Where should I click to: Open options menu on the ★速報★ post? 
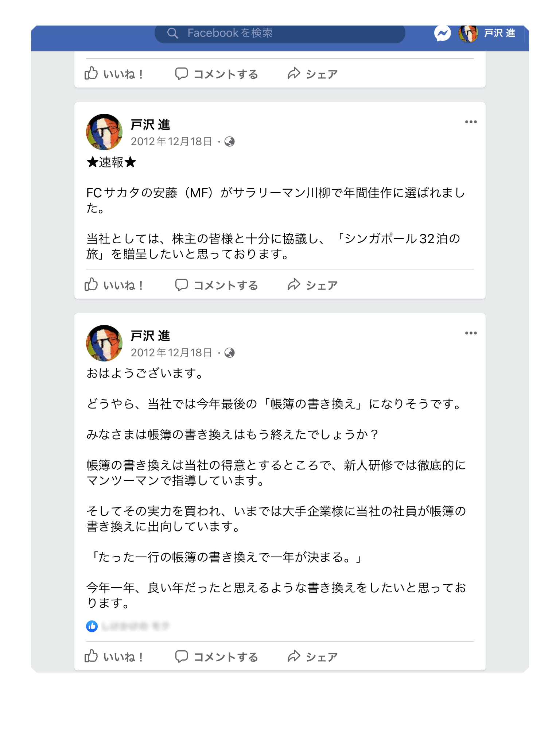click(471, 122)
